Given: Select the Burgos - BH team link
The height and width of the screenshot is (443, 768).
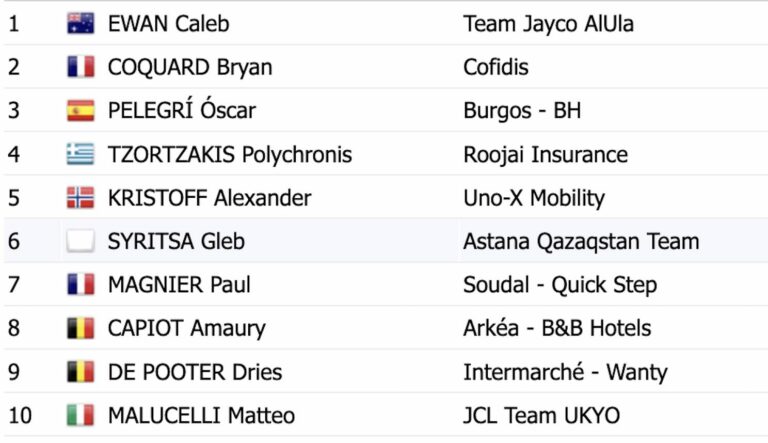Looking at the screenshot, I should (x=522, y=111).
